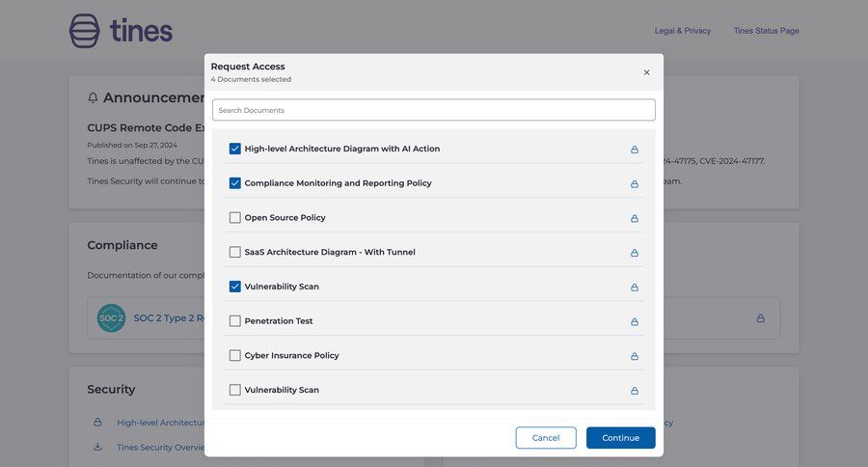Check the Penetration Test checkbox
The height and width of the screenshot is (467, 868).
click(x=234, y=320)
